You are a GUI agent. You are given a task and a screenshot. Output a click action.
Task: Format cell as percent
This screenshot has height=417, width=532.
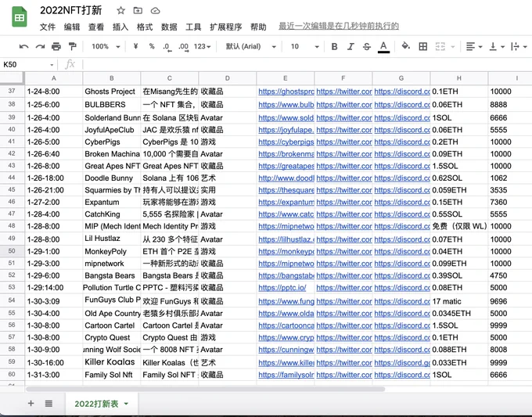coord(152,46)
